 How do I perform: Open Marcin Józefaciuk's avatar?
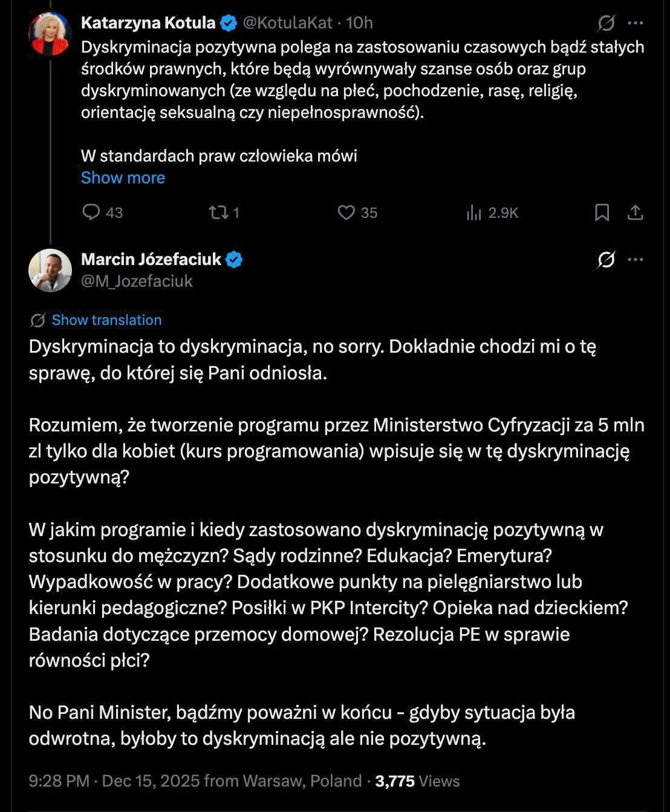[50, 270]
